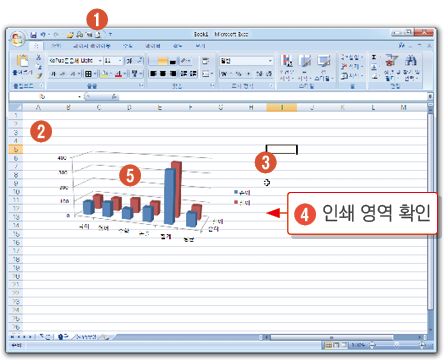Click the Open folder icon in quick access toolbar
The width and height of the screenshot is (444, 361).
[70, 34]
